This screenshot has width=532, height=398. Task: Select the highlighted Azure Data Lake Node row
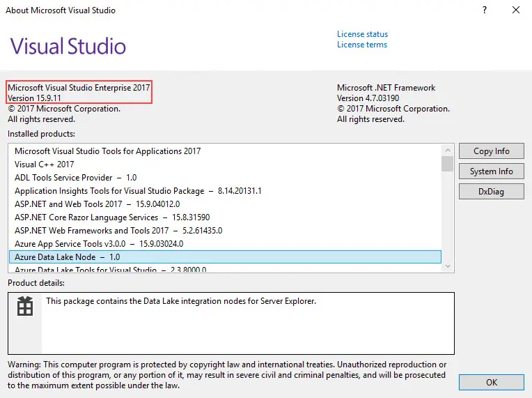226,257
